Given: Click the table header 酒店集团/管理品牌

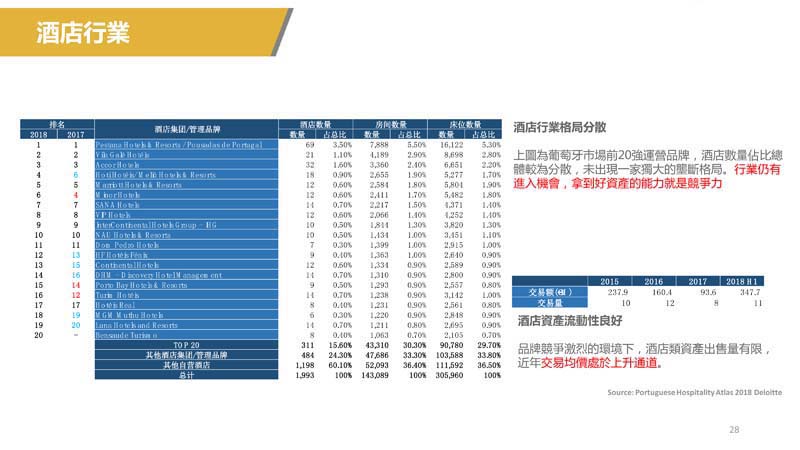Looking at the screenshot, I should pos(187,130).
